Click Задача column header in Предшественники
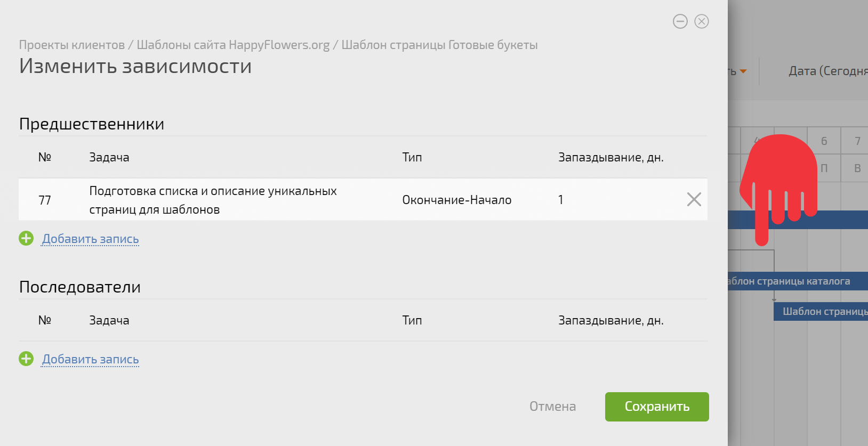 pos(109,157)
